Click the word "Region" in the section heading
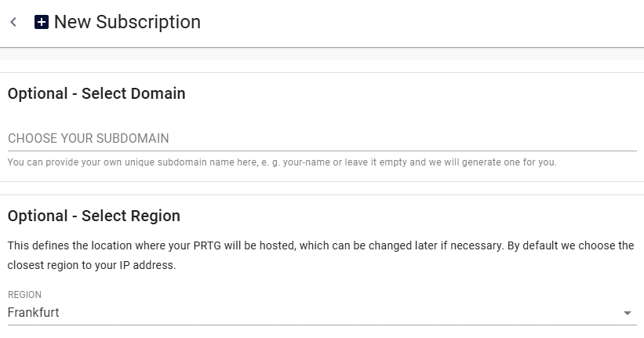The width and height of the screenshot is (644, 338). coord(155,216)
